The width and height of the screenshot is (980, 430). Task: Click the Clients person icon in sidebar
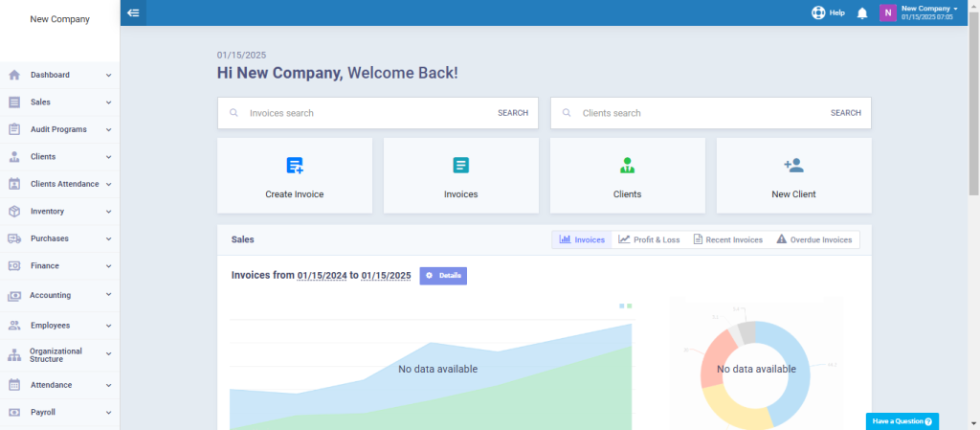pos(14,157)
